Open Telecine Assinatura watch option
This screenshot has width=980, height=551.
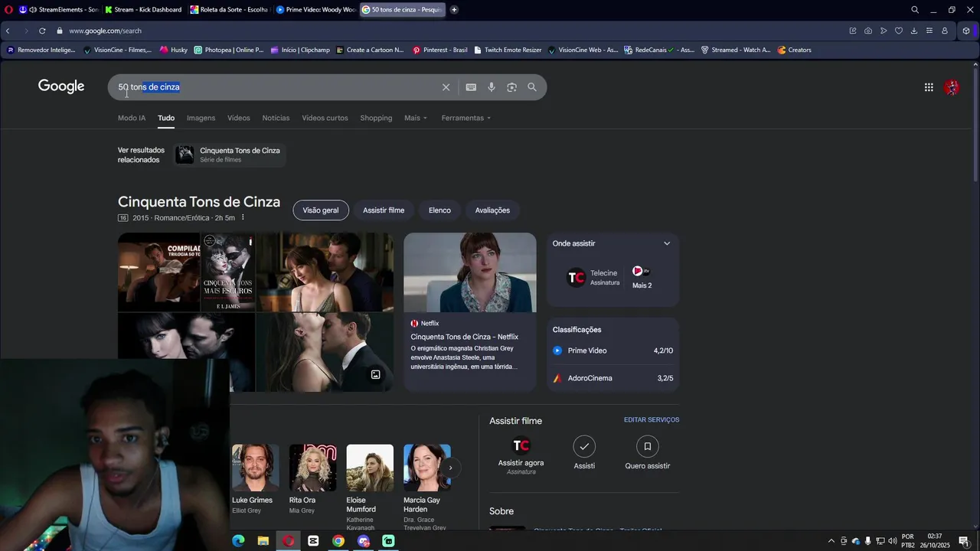tap(593, 278)
